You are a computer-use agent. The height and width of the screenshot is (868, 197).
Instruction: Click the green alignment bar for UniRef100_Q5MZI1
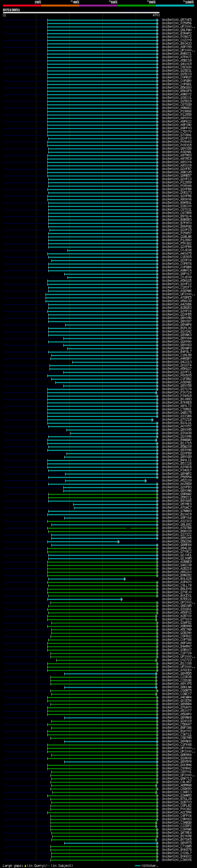103,498
